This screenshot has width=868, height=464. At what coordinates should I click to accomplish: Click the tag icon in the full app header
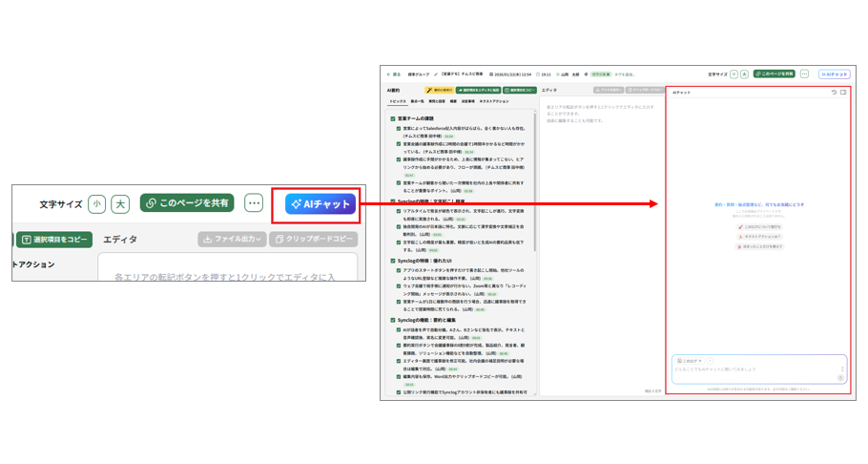[x=587, y=74]
